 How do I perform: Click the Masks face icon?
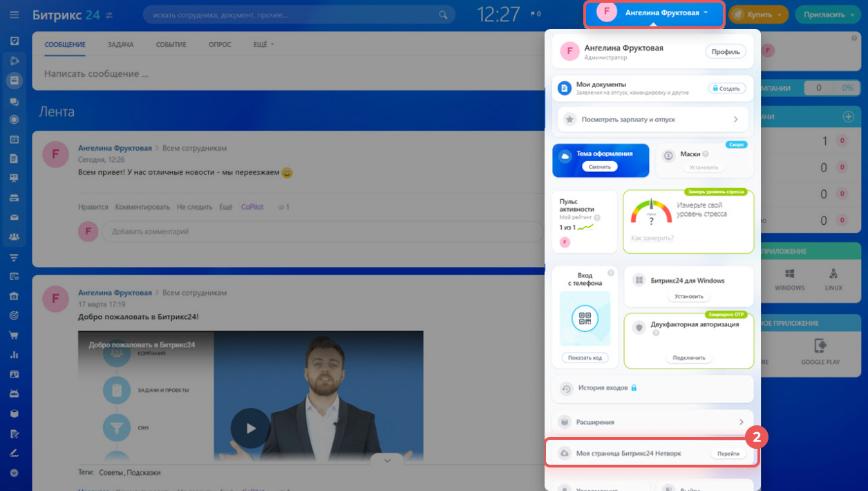coord(668,156)
